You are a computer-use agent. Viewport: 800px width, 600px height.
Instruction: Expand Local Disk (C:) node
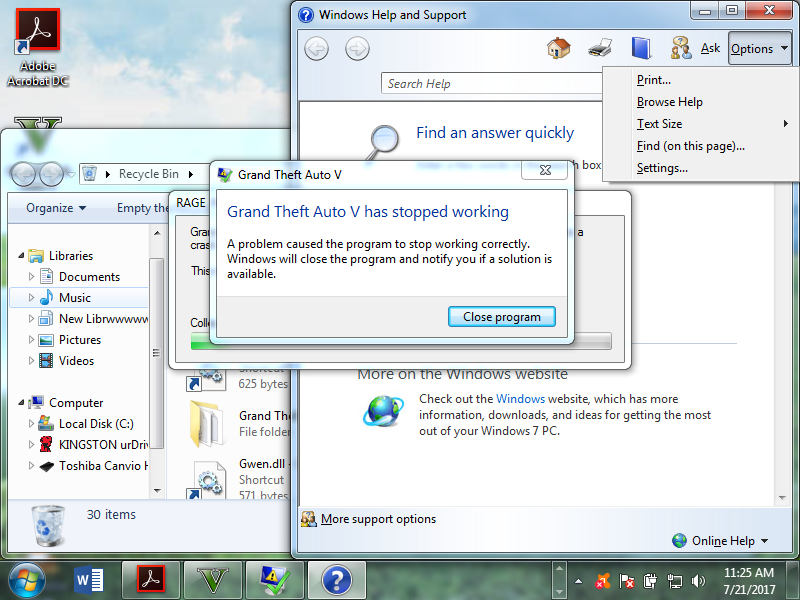tap(31, 423)
